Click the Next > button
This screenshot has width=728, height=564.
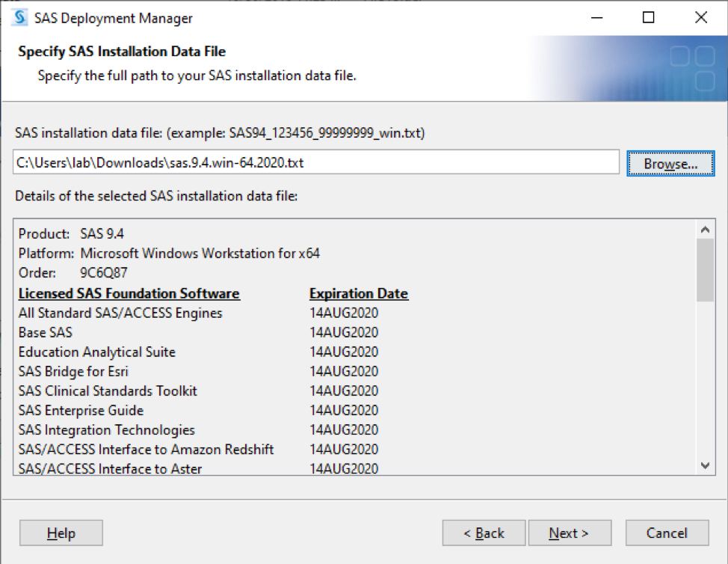(570, 533)
